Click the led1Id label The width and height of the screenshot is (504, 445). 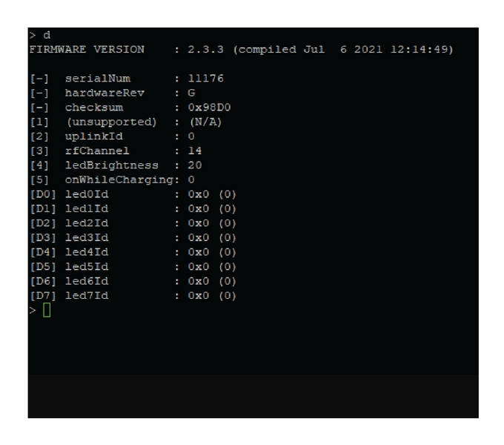tap(86, 209)
